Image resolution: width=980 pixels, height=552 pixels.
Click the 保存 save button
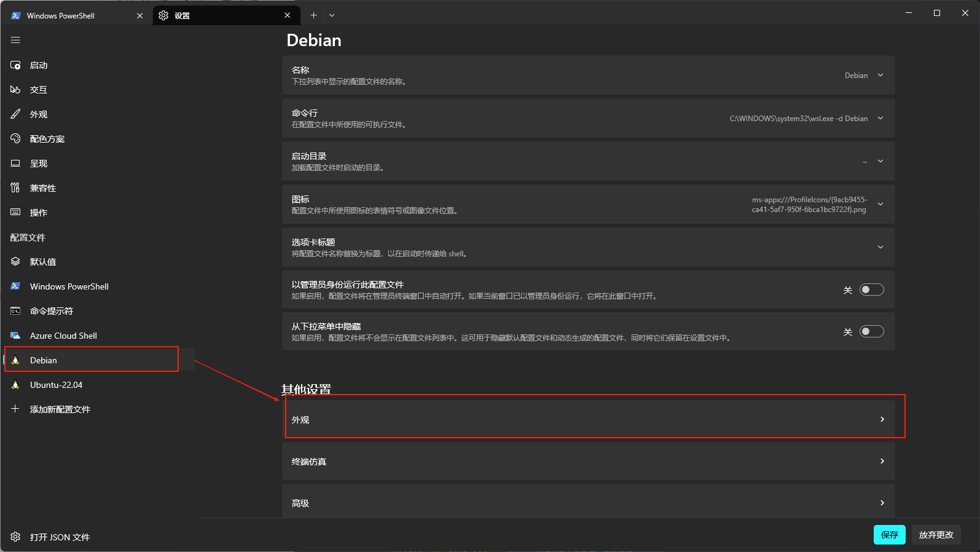pyautogui.click(x=889, y=535)
